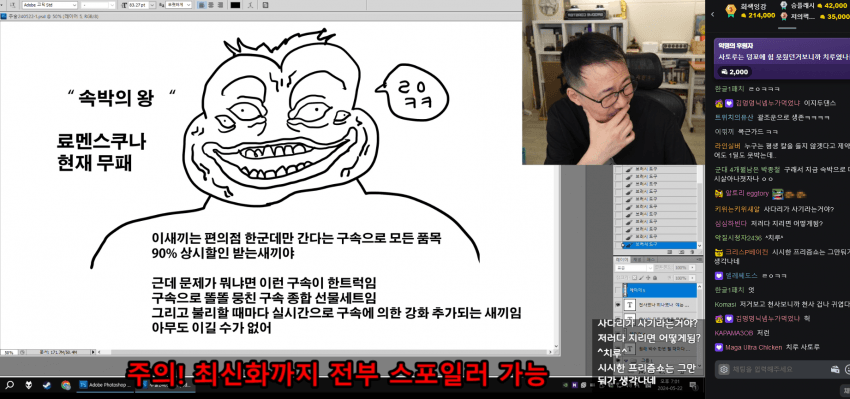Hide the first text layer via eye icon

coord(618,305)
